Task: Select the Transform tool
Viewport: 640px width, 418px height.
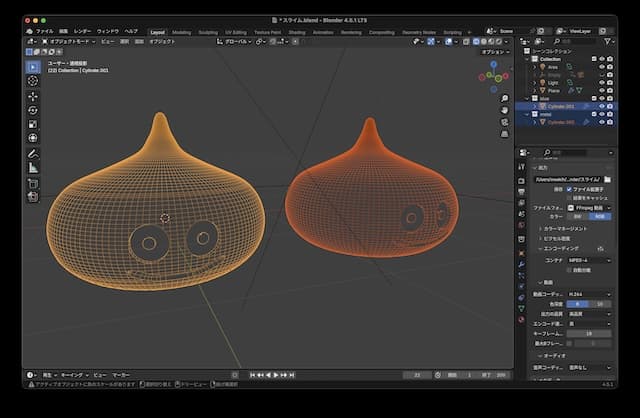Action: tap(33, 138)
